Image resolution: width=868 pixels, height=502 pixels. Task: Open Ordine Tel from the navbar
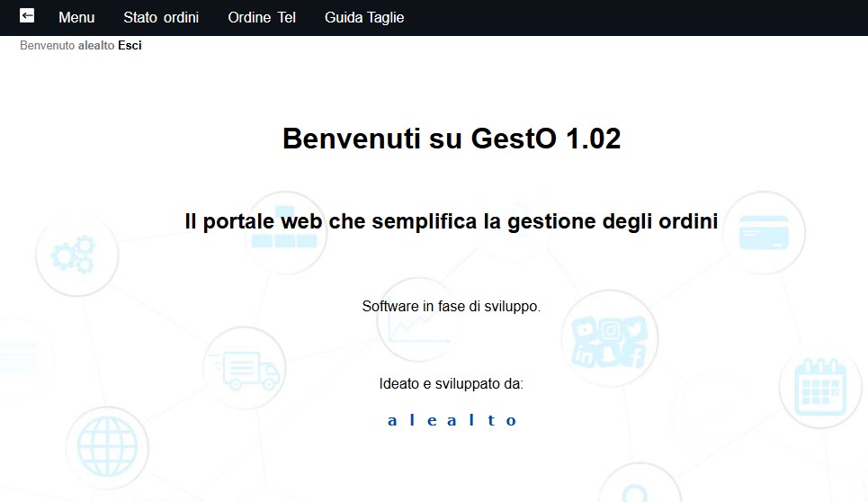coord(262,17)
